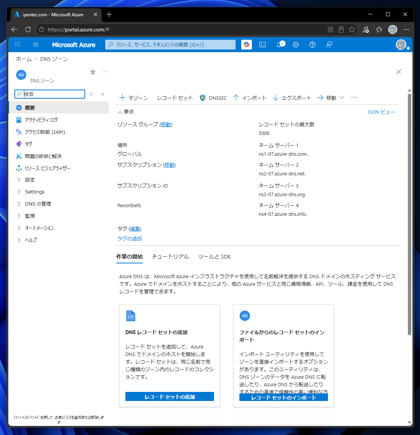This screenshot has height=435, width=420.
Task: Open the 移動 dropdown in toolbar
Action: pos(330,98)
